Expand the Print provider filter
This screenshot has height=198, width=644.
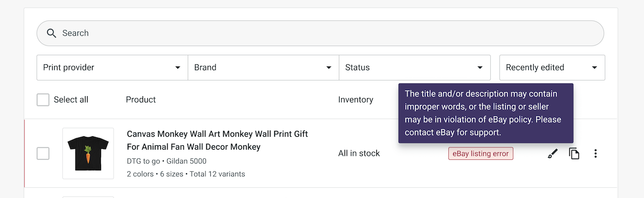click(112, 68)
